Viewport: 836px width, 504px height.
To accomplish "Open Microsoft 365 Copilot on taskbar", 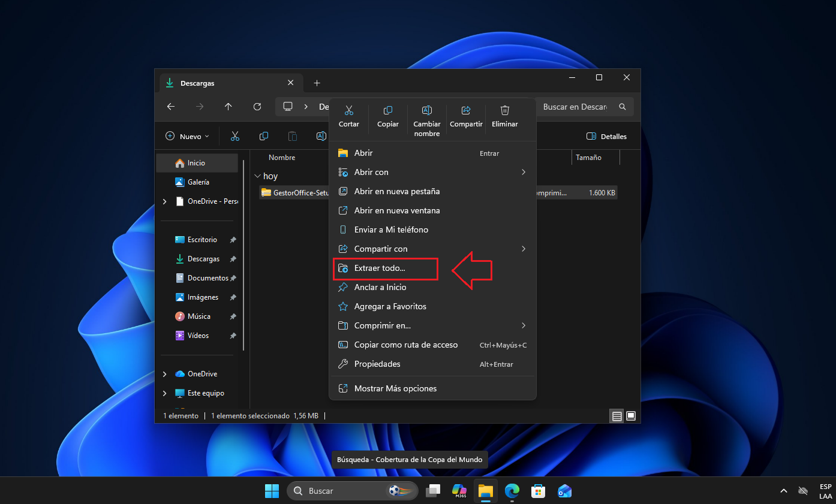I will pos(459,491).
